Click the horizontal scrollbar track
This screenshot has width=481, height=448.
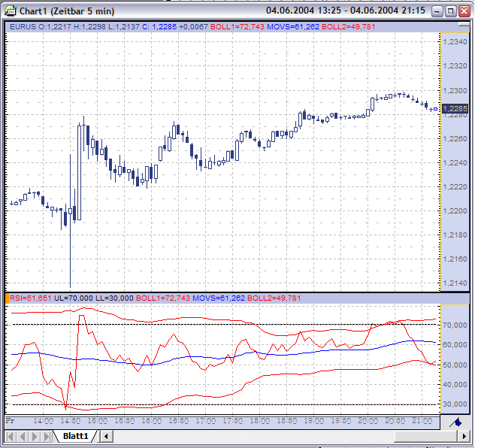(x=253, y=436)
